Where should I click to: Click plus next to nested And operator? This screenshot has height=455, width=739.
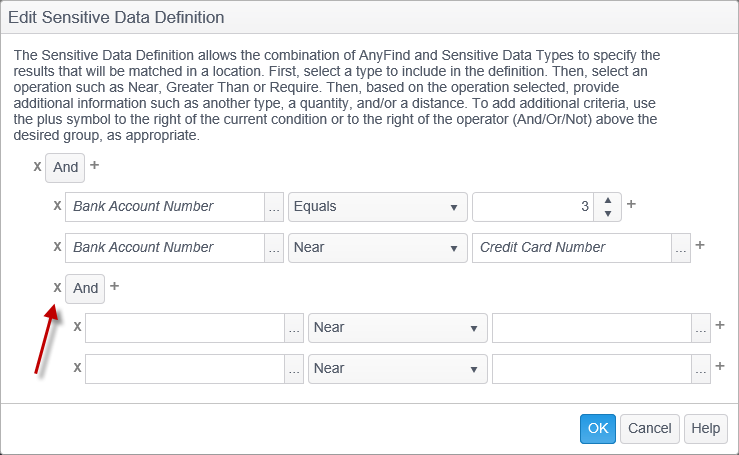[x=115, y=286]
